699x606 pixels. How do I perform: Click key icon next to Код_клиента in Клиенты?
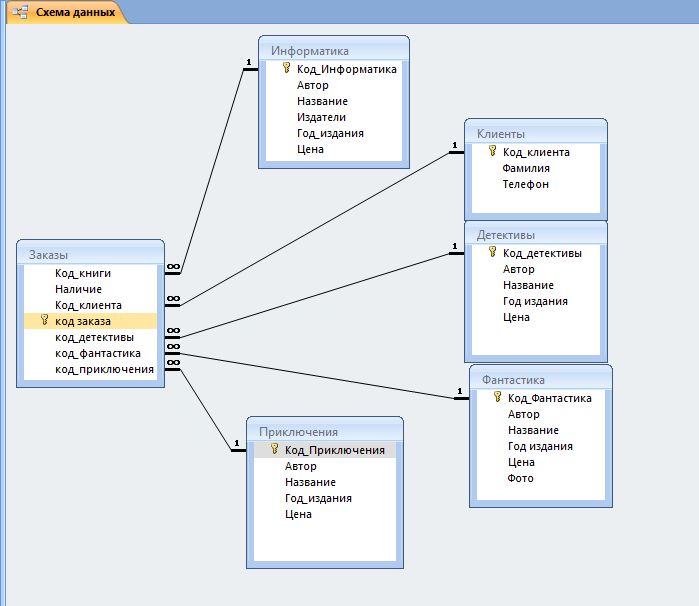point(493,151)
